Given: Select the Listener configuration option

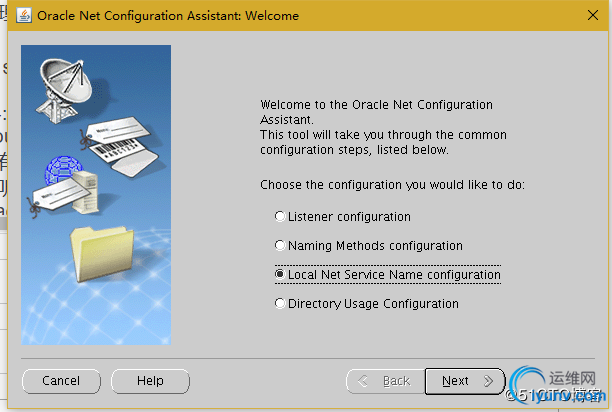Looking at the screenshot, I should coord(280,217).
